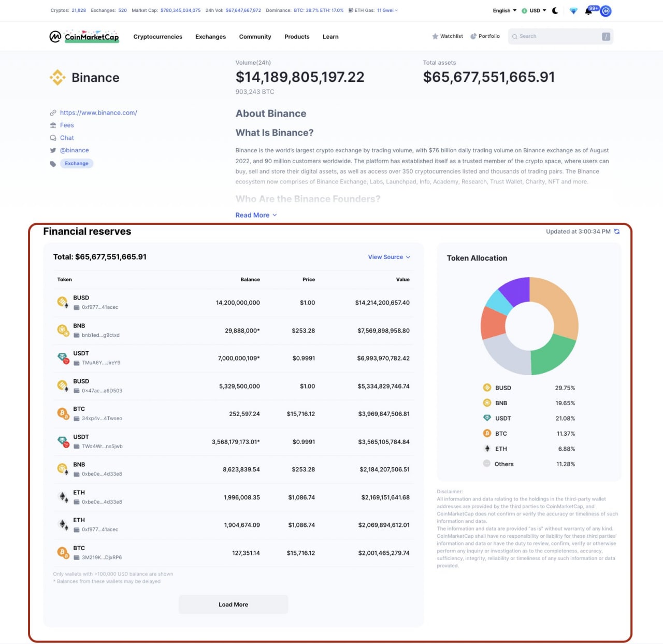Image resolution: width=663 pixels, height=644 pixels.
Task: Open the notifications bell icon
Action: (588, 11)
